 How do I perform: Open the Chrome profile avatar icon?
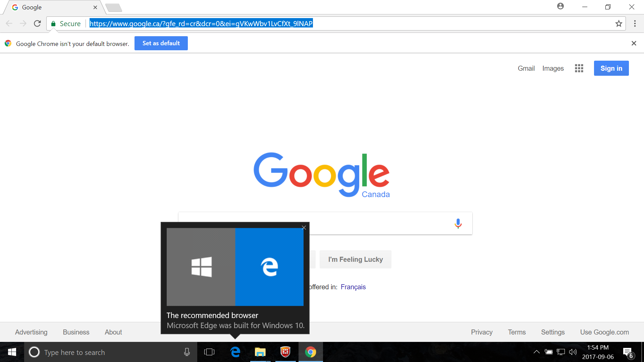pos(560,6)
